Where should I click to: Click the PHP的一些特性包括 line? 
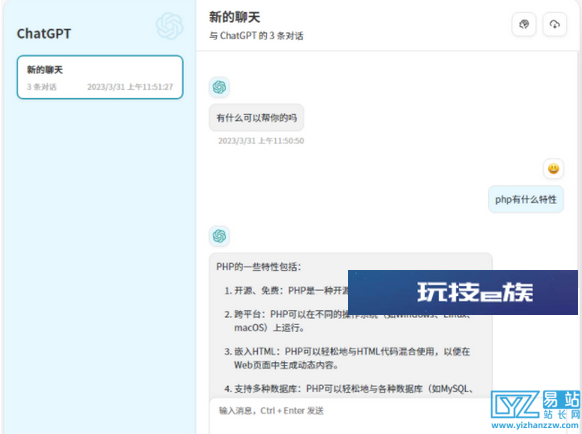[259, 267]
